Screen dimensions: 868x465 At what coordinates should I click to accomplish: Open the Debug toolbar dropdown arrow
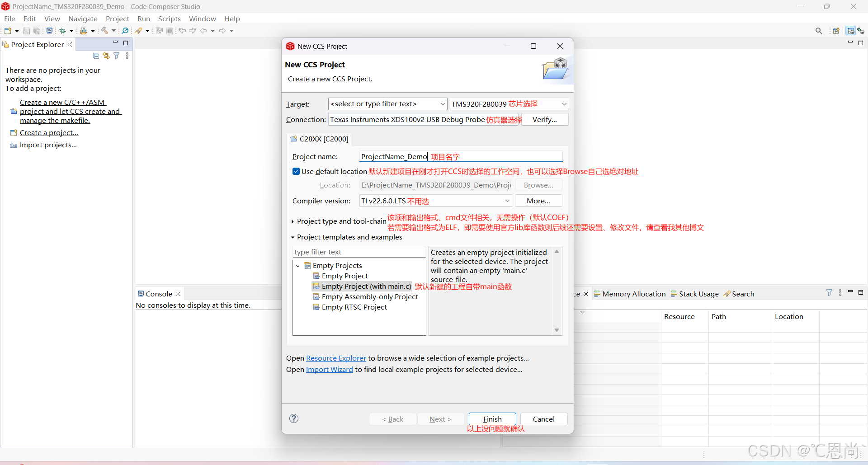pos(71,31)
